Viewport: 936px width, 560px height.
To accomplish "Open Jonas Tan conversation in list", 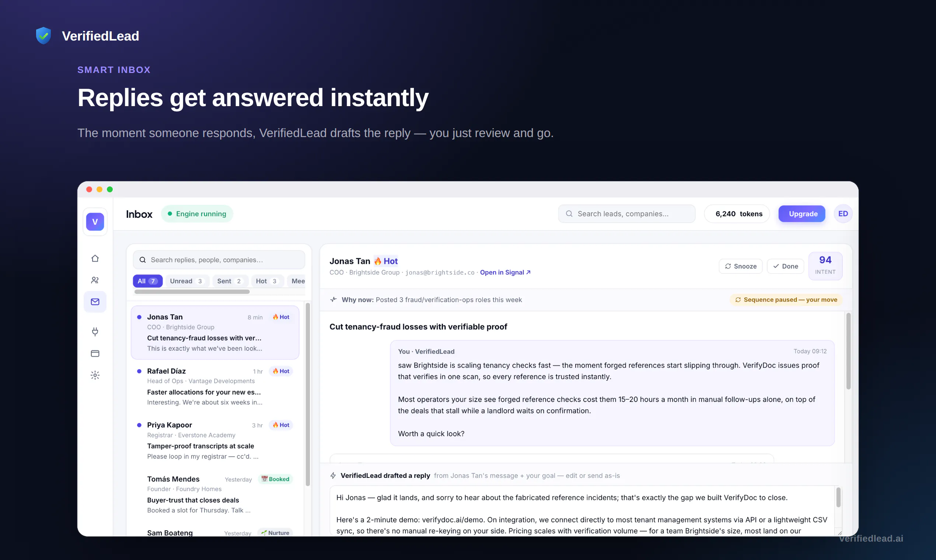I will (215, 332).
